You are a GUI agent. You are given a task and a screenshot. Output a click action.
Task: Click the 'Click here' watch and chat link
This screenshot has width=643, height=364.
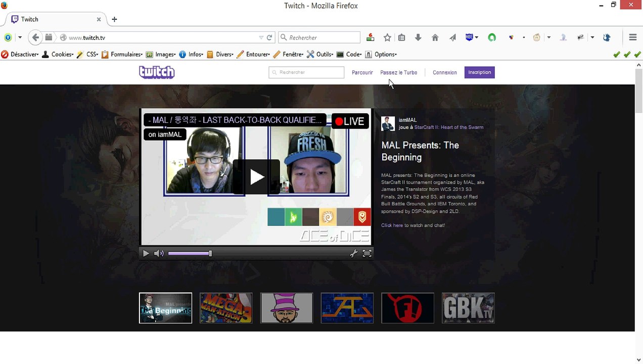(392, 225)
